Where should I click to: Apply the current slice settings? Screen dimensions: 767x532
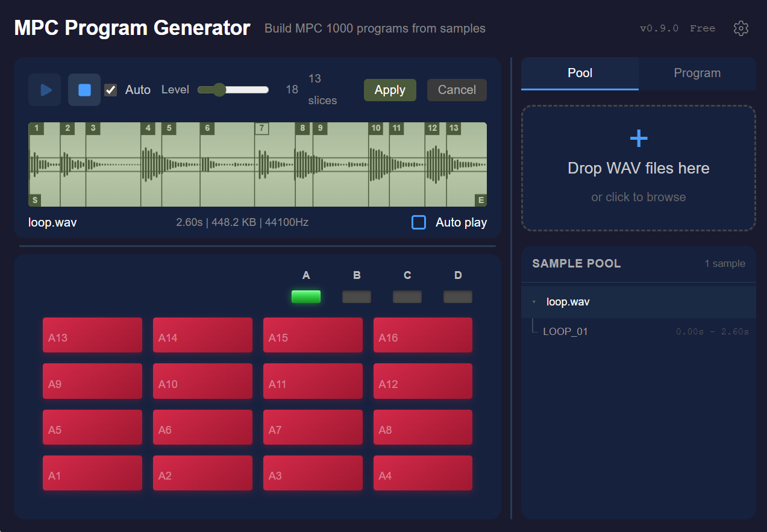[x=389, y=89]
